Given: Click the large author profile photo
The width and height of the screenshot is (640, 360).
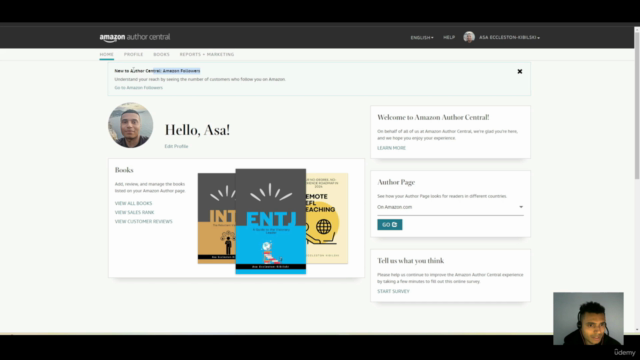Looking at the screenshot, I should [x=131, y=125].
